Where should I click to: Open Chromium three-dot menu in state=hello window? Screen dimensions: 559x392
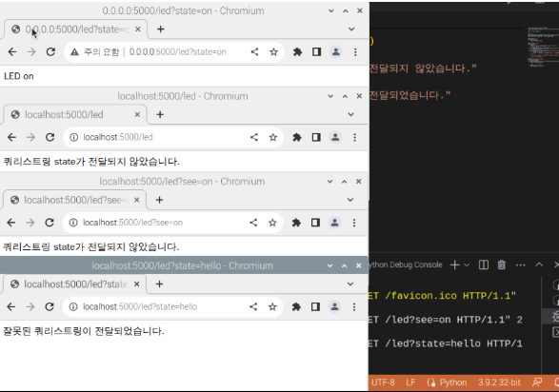click(354, 307)
